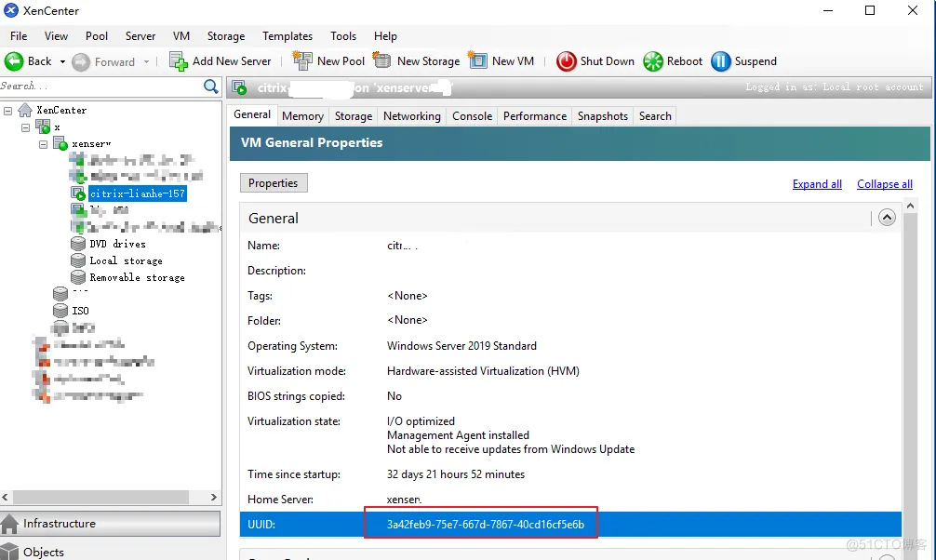Switch to the Performance tab
This screenshot has width=936, height=560.
pyautogui.click(x=535, y=116)
